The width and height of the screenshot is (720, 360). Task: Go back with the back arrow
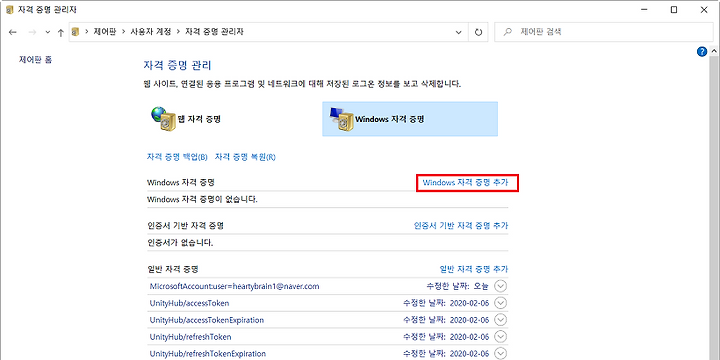click(12, 32)
